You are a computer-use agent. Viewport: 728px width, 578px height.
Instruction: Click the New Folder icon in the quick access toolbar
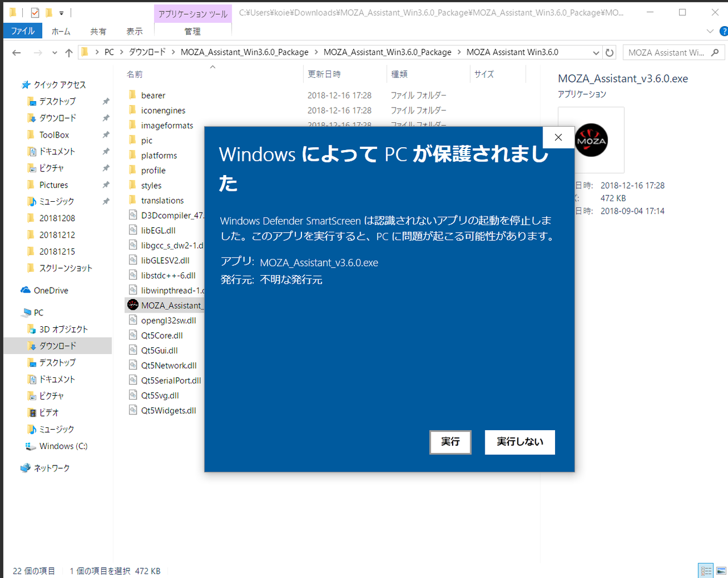click(x=49, y=12)
